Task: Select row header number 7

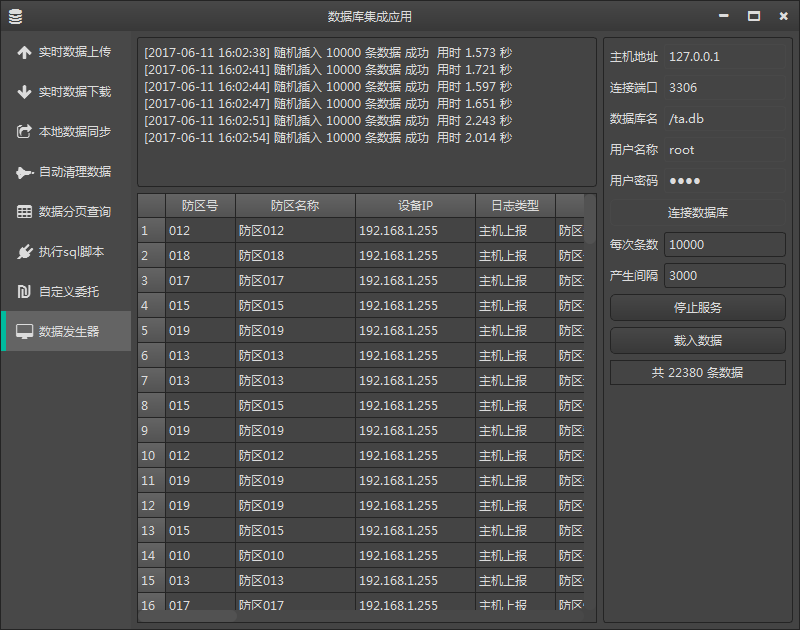Action: [x=151, y=381]
